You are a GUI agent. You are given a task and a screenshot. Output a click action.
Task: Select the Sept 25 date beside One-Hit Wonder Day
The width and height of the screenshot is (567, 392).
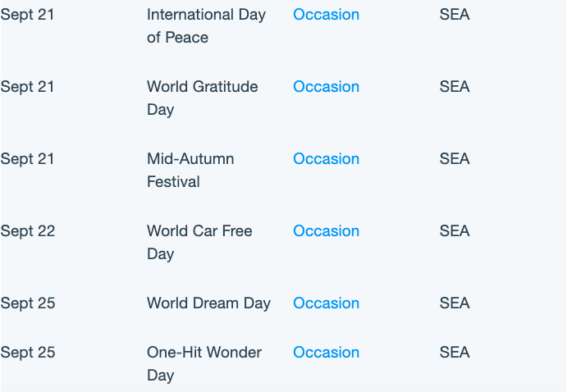[27, 353]
